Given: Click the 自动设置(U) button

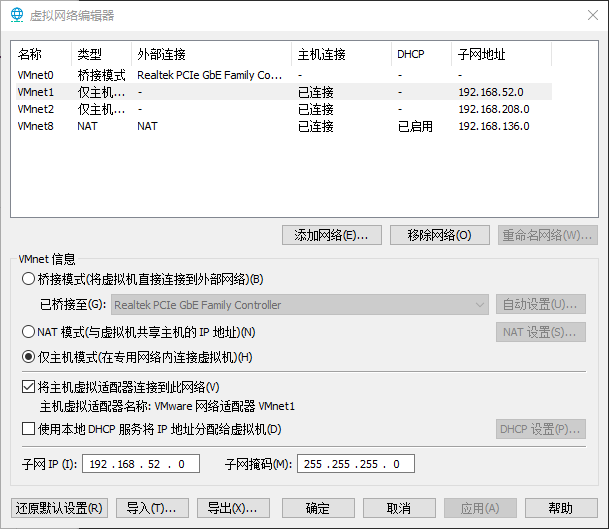Looking at the screenshot, I should tap(541, 304).
